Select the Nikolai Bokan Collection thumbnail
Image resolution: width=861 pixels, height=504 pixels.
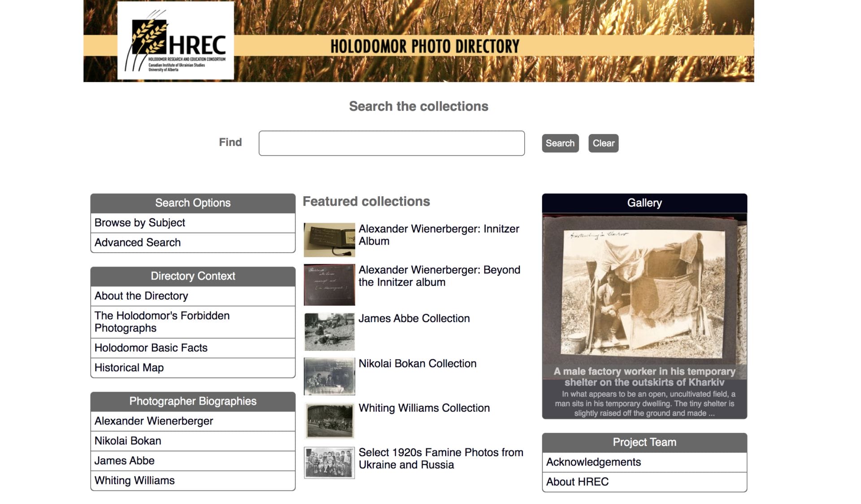coord(329,375)
